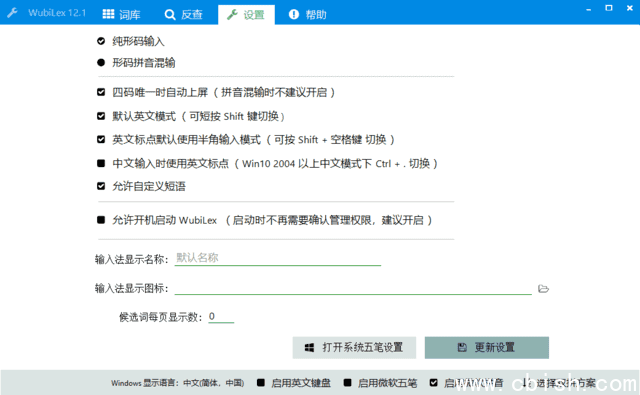Toggle 默认英文模式 checkbox
The height and width of the screenshot is (395, 640).
(x=101, y=116)
